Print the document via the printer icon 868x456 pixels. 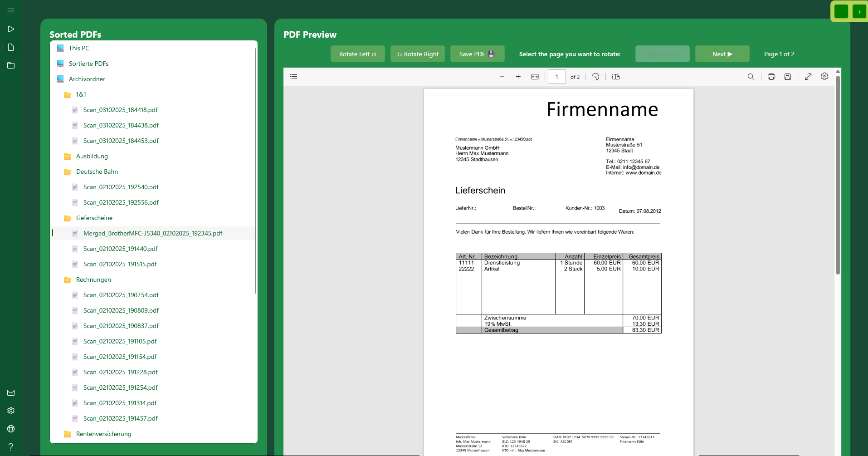pyautogui.click(x=771, y=76)
